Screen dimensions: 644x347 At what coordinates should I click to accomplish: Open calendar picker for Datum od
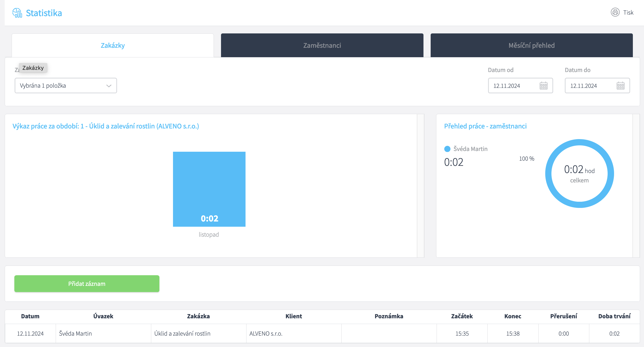[543, 86]
